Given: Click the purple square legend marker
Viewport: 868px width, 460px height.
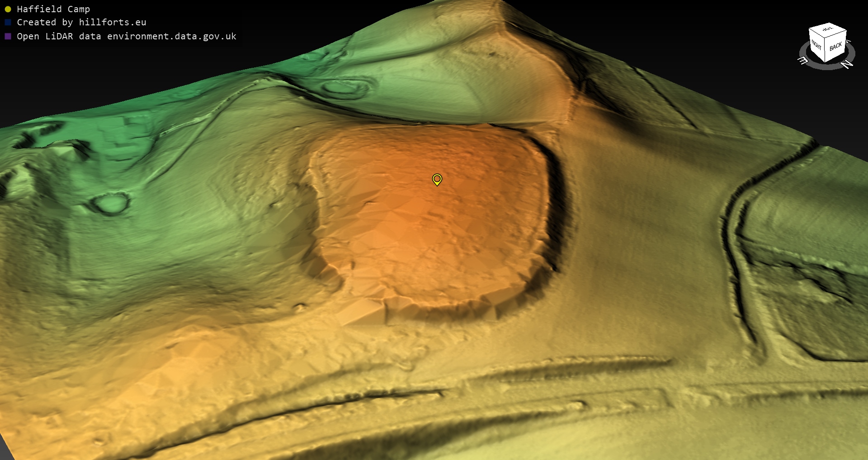Looking at the screenshot, I should 8,36.
